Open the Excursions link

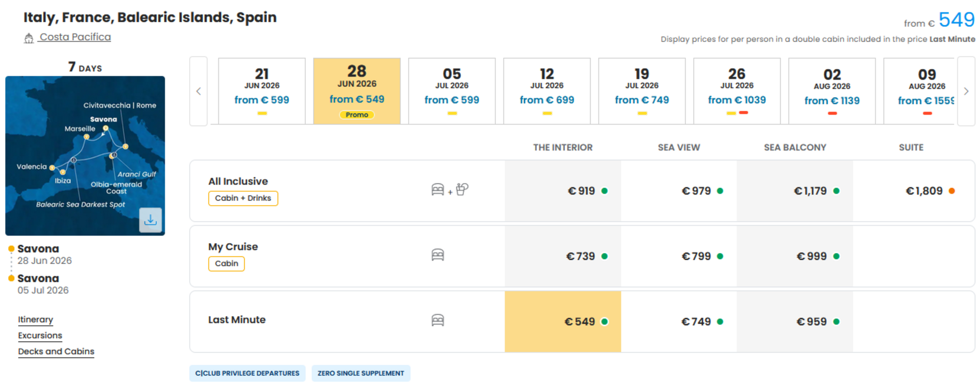coord(40,336)
